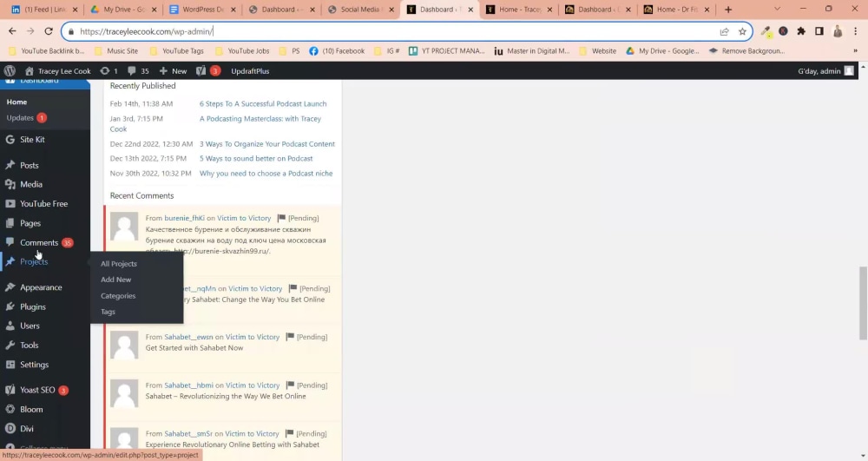Switch to the LinkedIn Feed tab
Viewport: 868px width, 461px height.
[44, 10]
